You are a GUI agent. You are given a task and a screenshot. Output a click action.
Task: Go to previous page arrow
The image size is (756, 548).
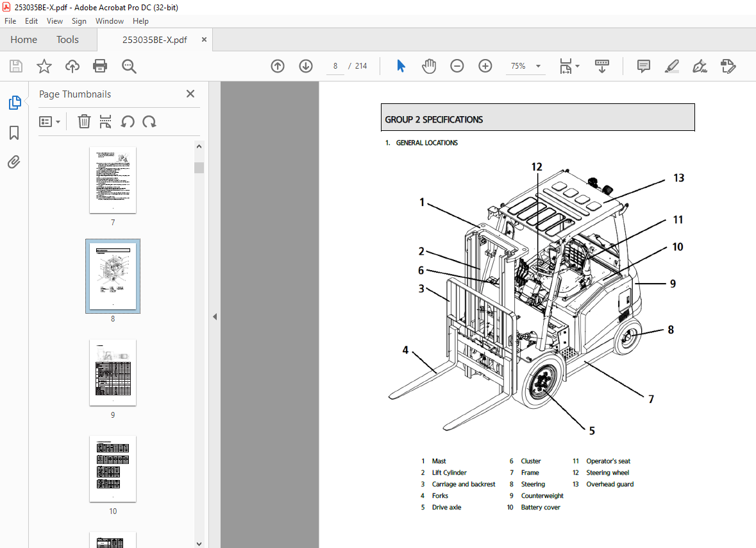278,66
